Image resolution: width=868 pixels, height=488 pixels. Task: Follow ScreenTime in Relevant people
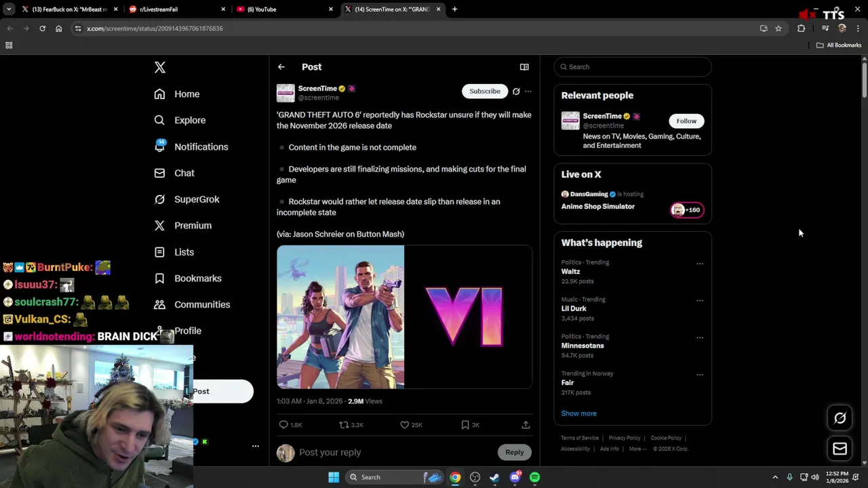click(x=686, y=121)
